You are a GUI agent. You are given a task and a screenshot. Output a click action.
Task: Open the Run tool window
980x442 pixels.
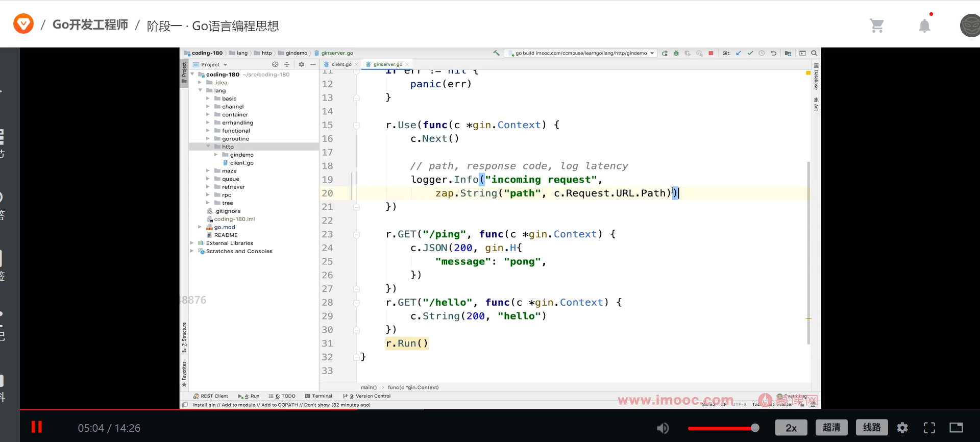pyautogui.click(x=249, y=396)
